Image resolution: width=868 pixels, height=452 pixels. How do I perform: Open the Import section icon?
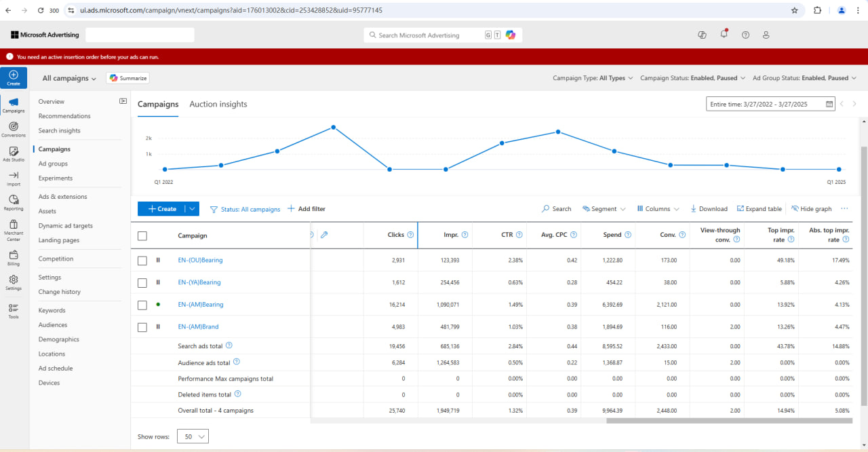[x=14, y=178]
